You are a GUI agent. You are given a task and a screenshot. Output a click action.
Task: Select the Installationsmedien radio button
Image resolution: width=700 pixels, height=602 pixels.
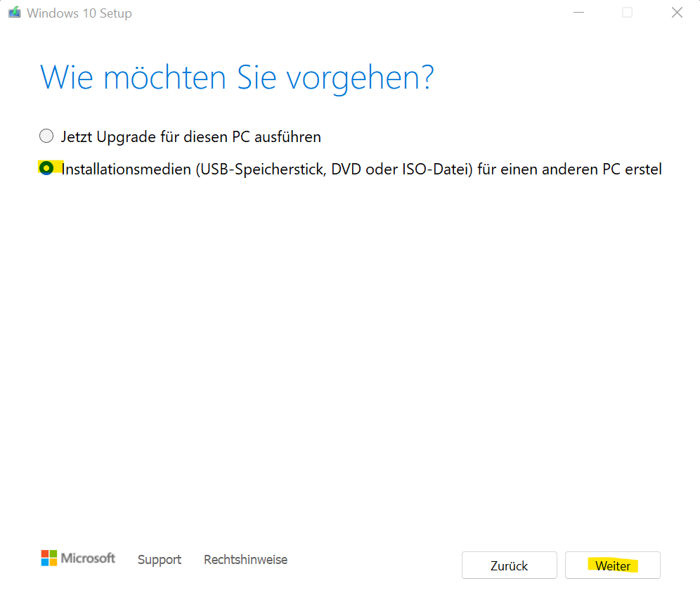(x=46, y=169)
